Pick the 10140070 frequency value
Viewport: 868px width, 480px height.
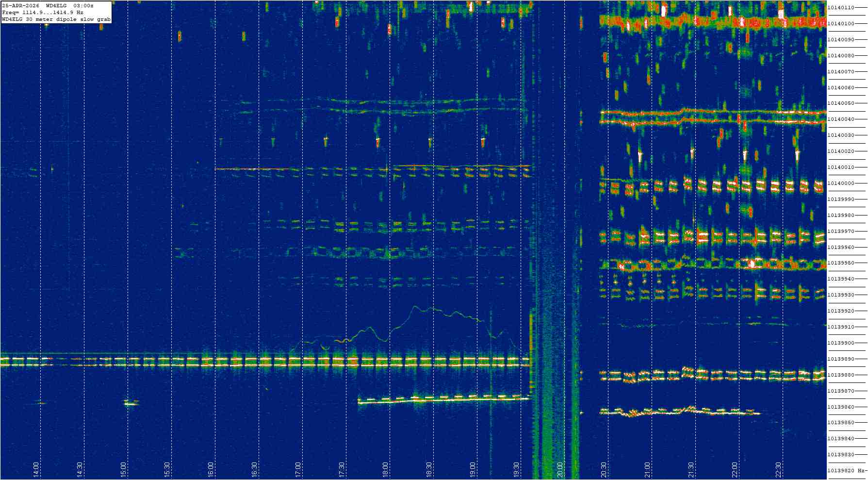click(841, 72)
